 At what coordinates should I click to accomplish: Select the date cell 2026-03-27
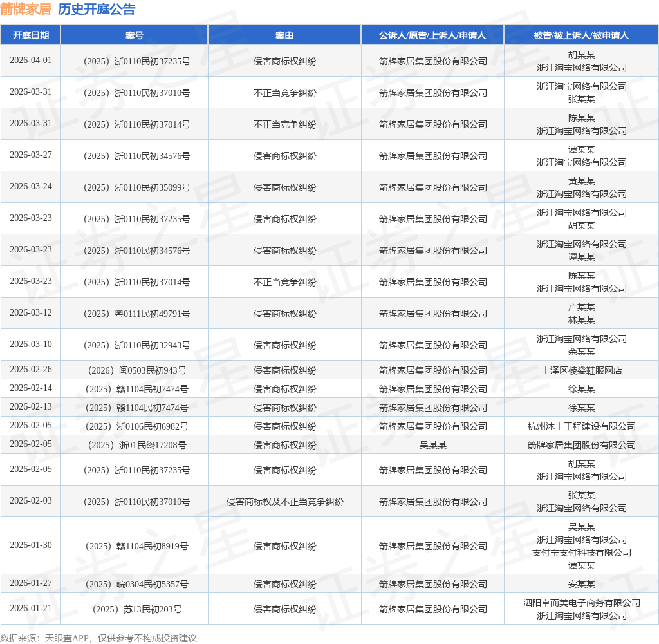[31, 155]
